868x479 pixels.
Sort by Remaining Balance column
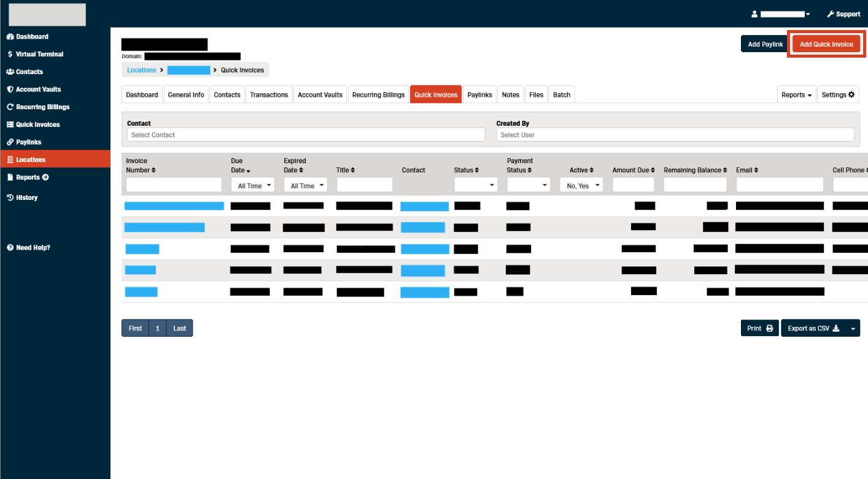point(696,170)
